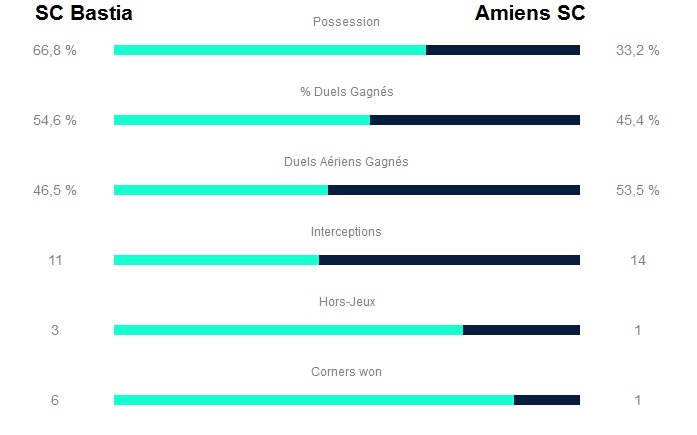This screenshot has width=697, height=435.
Task: Select the Hors-Jeux stat label
Action: [x=346, y=302]
